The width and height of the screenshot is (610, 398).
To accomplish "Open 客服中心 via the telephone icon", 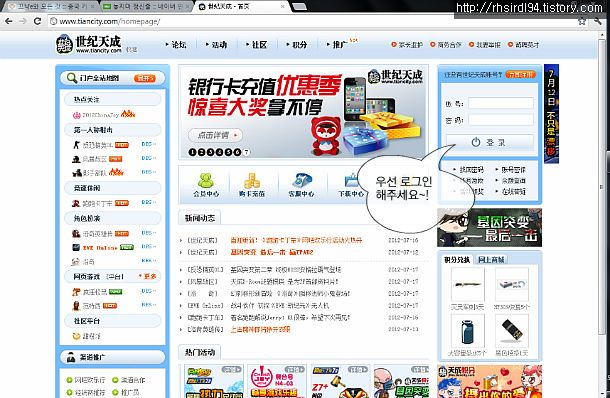I will coord(301,180).
